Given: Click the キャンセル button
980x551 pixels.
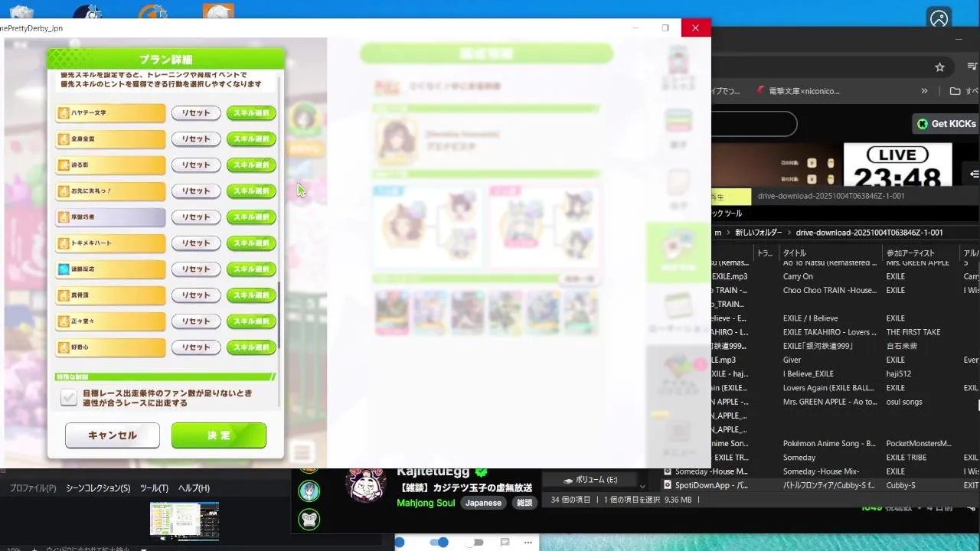Looking at the screenshot, I should [x=113, y=435].
